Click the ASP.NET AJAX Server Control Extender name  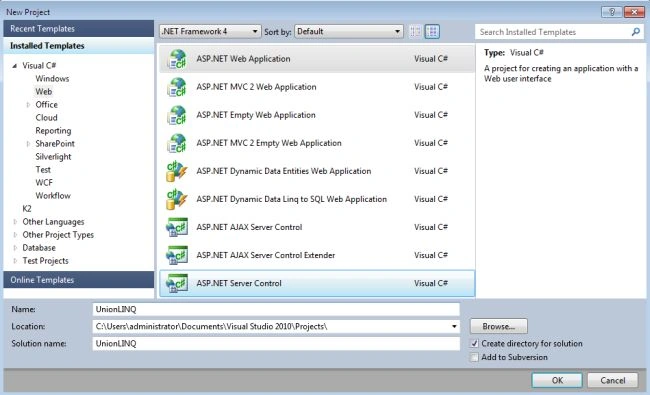pyautogui.click(x=266, y=255)
